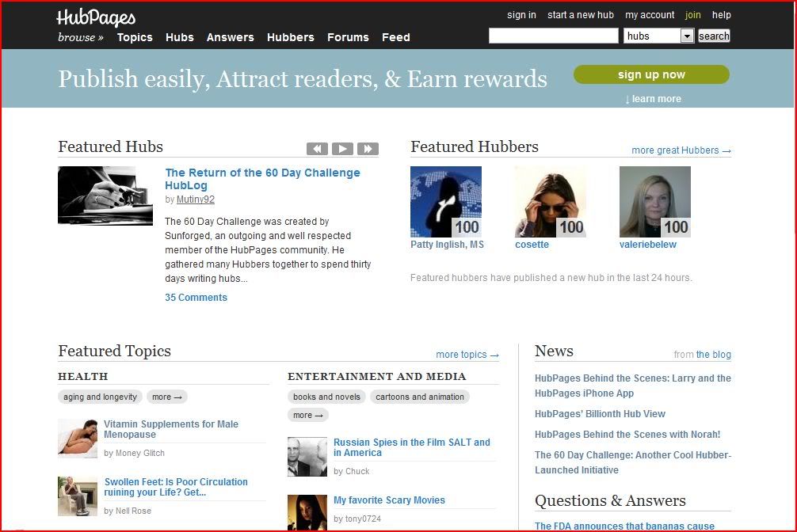Viewport: 797px width, 532px height.
Task: Go to Answers in navigation
Action: click(231, 37)
